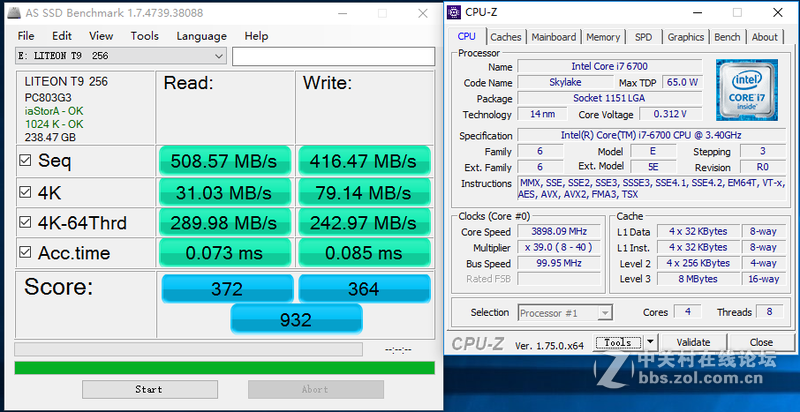Screen dimensions: 800x412
Task: Toggle the Seq test checkbox
Action: click(x=25, y=160)
